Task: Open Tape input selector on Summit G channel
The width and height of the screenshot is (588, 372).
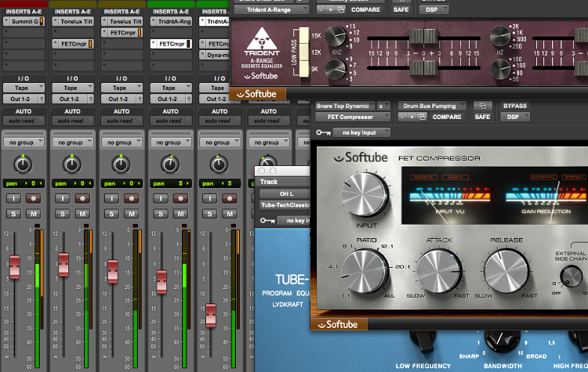Action: point(24,88)
